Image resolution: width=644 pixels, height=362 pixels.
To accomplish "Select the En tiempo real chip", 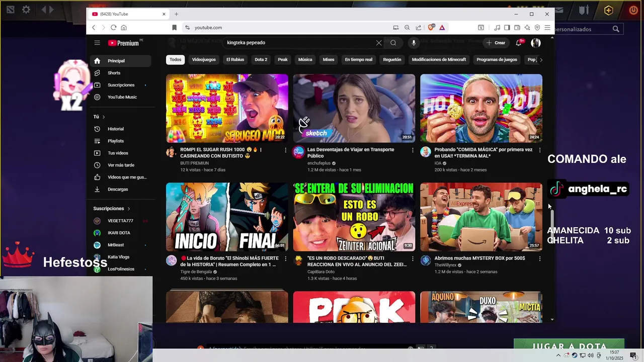I will click(x=359, y=59).
